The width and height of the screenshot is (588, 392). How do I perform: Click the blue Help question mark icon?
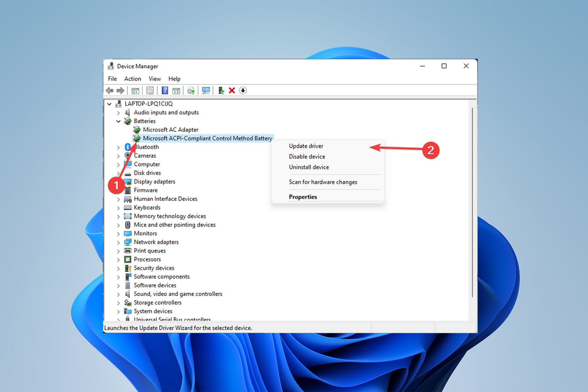[x=165, y=90]
